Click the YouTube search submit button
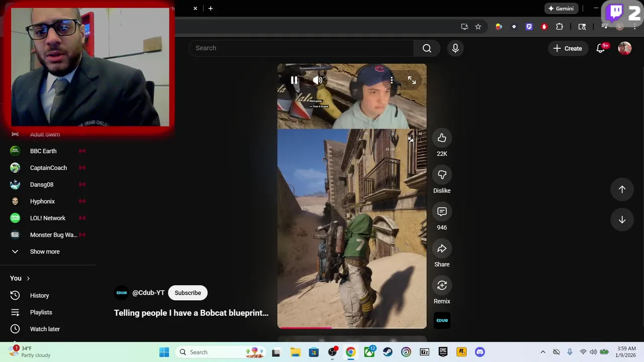Image resolution: width=644 pixels, height=362 pixels. [427, 48]
